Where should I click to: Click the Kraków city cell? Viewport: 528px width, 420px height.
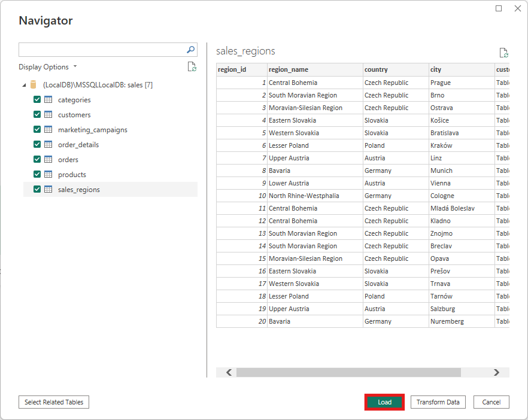pyautogui.click(x=462, y=145)
